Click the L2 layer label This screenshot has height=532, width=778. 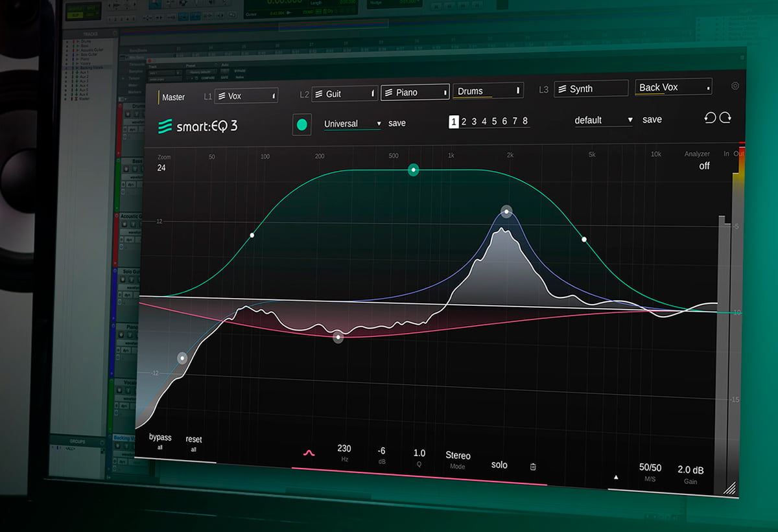(x=305, y=95)
